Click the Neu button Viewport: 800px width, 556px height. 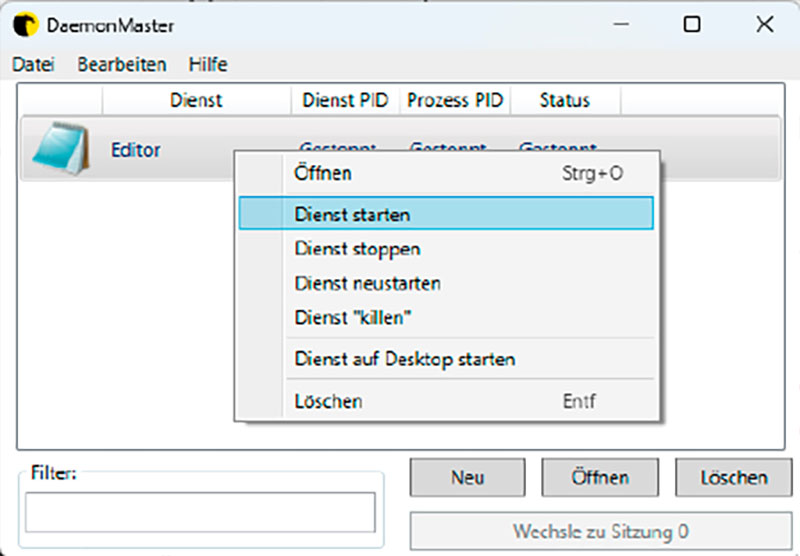(467, 477)
